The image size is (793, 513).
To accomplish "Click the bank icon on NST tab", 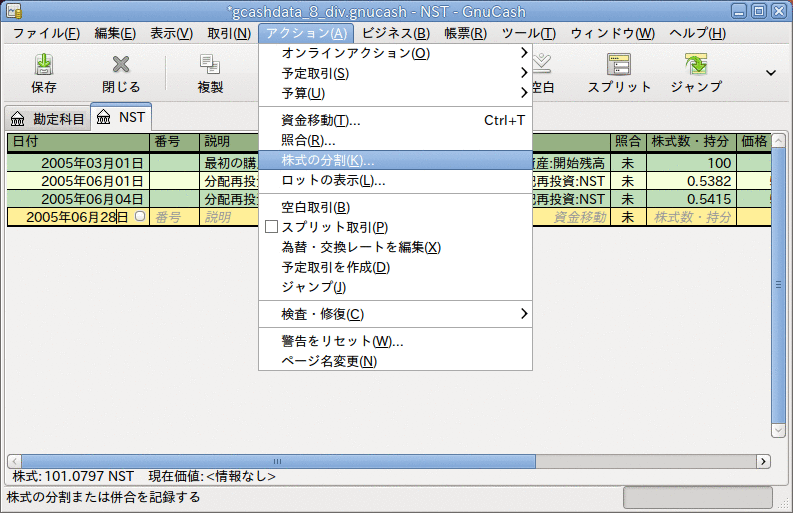I will pos(104,118).
